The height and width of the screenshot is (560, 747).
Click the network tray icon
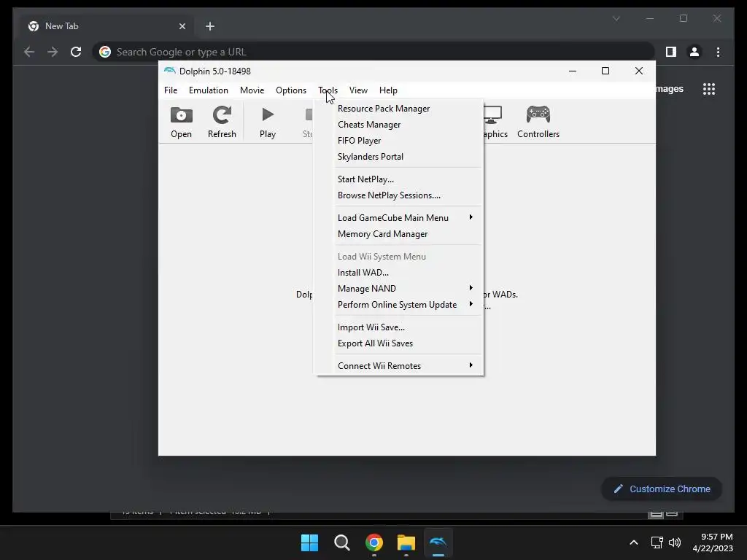point(657,542)
